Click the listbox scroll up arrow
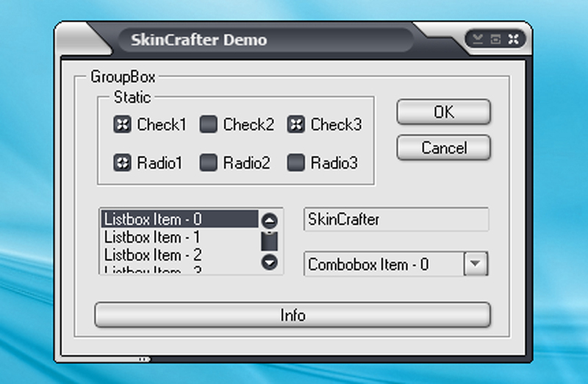This screenshot has width=588, height=384. (269, 221)
